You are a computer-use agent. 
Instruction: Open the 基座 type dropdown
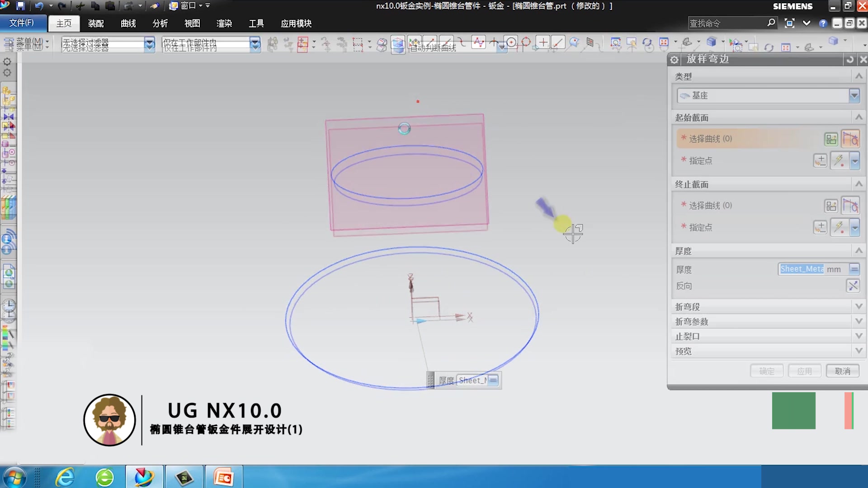point(768,95)
